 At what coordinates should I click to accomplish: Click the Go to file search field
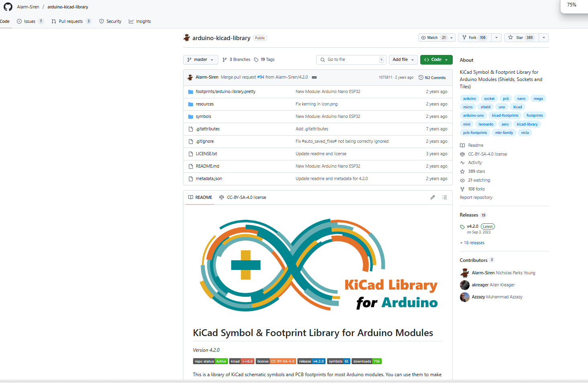pyautogui.click(x=351, y=60)
